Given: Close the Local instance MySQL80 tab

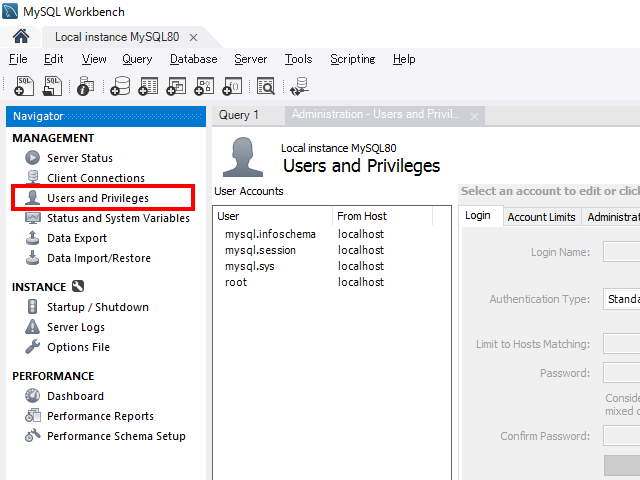Looking at the screenshot, I should [x=194, y=37].
